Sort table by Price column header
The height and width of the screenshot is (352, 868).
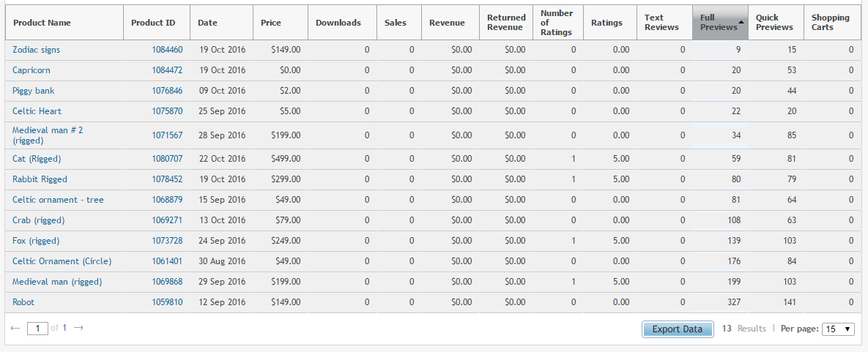pyautogui.click(x=271, y=23)
